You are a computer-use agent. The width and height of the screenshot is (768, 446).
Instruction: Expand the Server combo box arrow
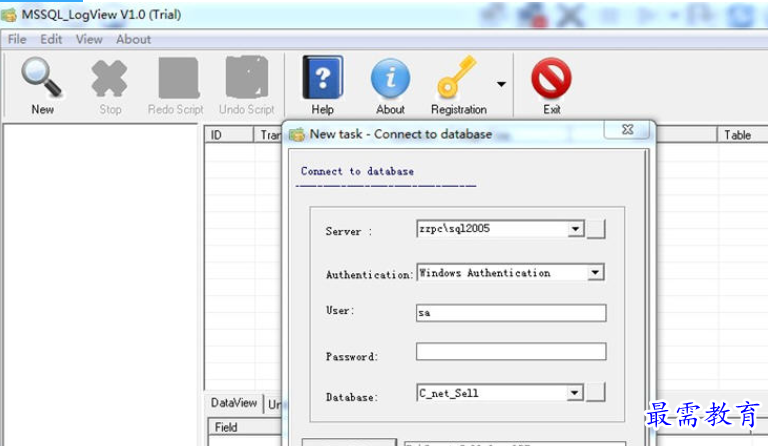pyautogui.click(x=576, y=229)
